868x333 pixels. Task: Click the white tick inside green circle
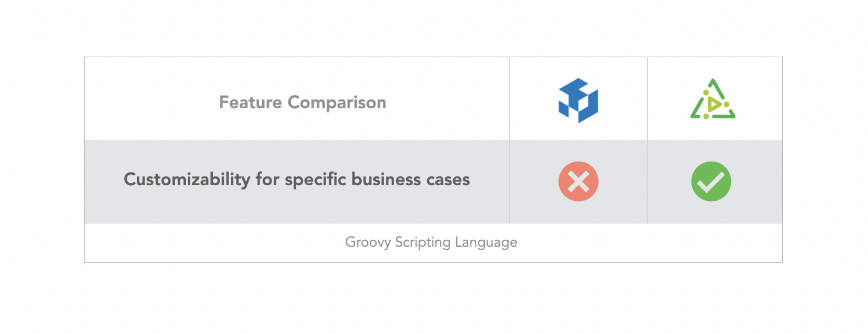tap(711, 182)
